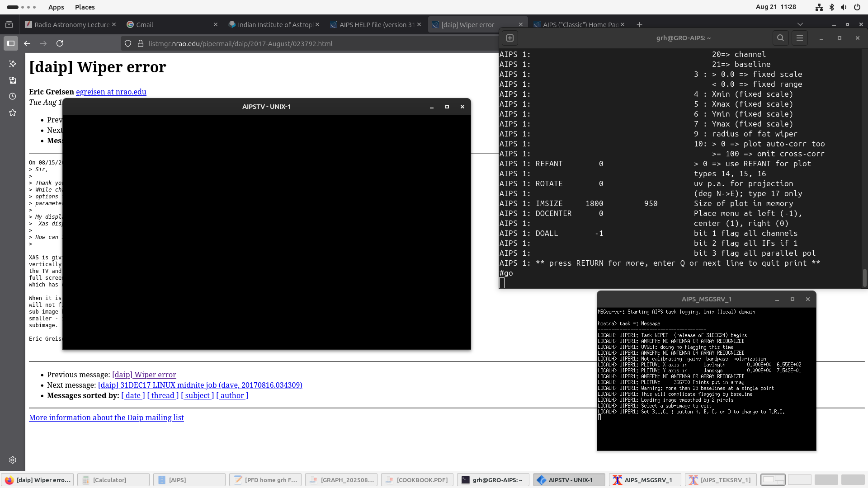Open More information about Daip mailing list
The image size is (868, 488).
(x=106, y=418)
